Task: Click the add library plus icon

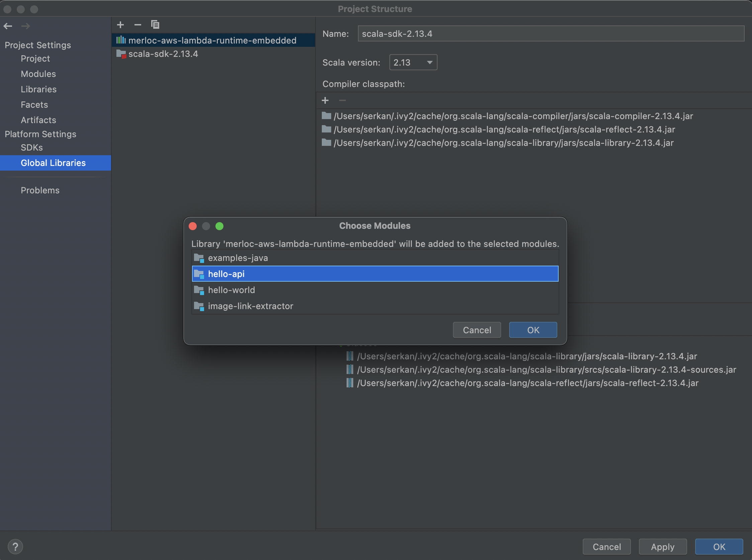Action: point(120,25)
